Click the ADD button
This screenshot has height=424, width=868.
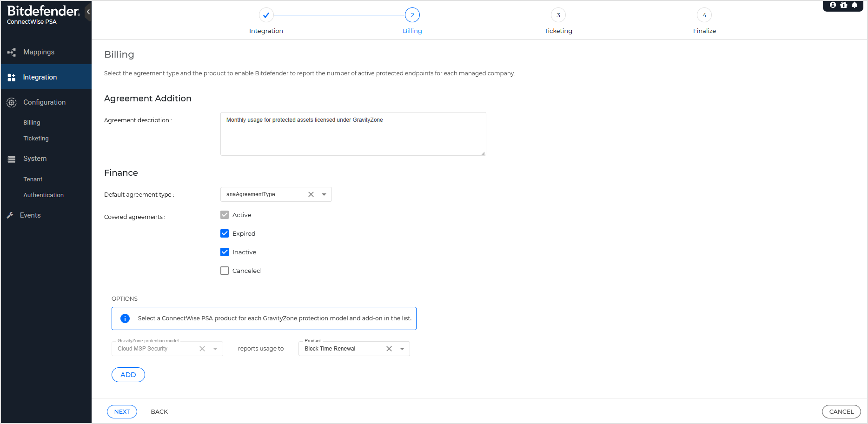[128, 375]
